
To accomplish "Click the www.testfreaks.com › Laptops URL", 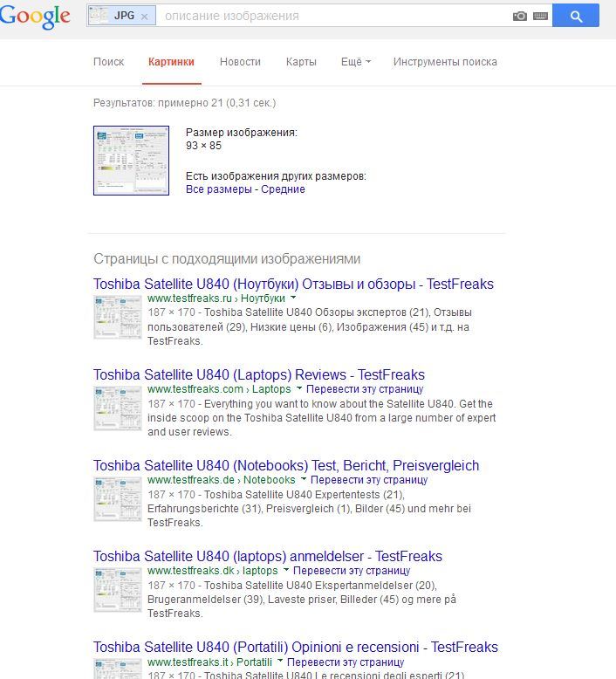I will coord(219,389).
